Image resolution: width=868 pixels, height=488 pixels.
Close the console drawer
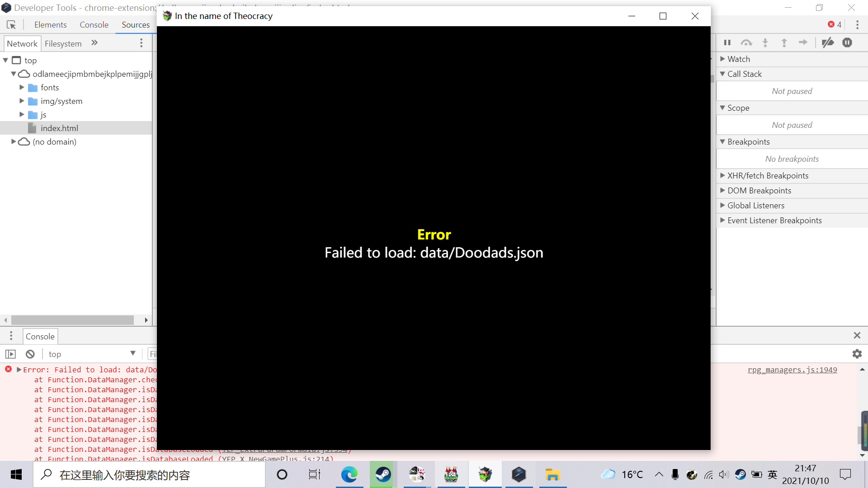[x=857, y=335]
